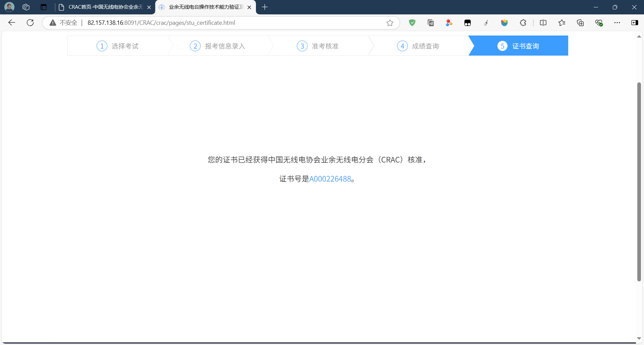Open the browser profile avatar
Image resolution: width=644 pixels, height=345 pixels.
[9, 7]
